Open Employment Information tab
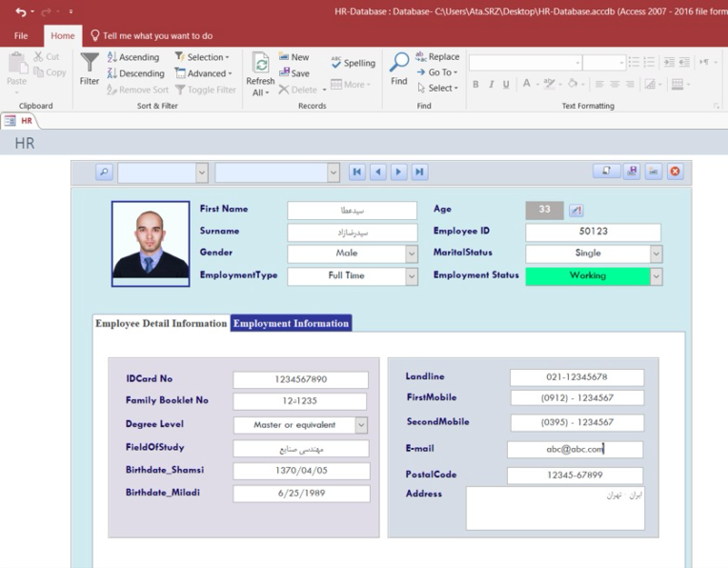The image size is (728, 568). tap(292, 323)
